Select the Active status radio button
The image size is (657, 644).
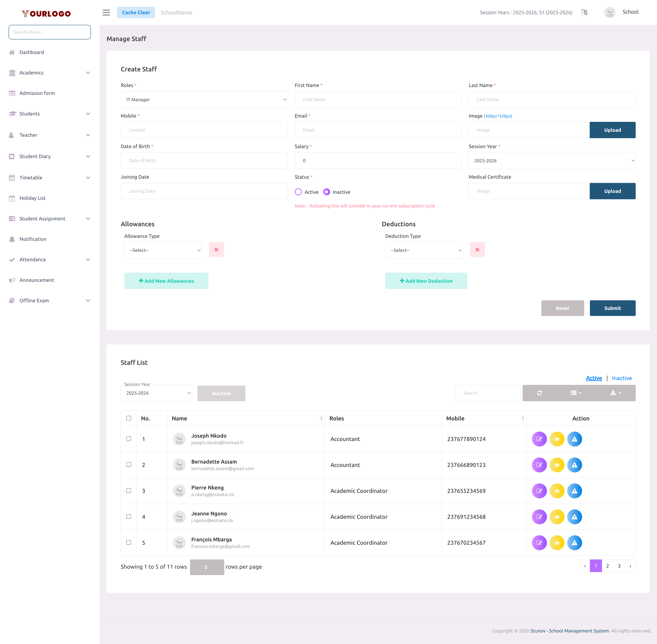point(298,192)
